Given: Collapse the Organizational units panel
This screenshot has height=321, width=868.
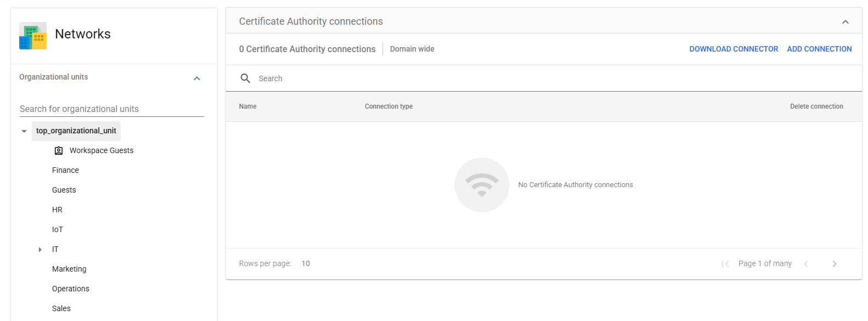Looking at the screenshot, I should coord(197,78).
